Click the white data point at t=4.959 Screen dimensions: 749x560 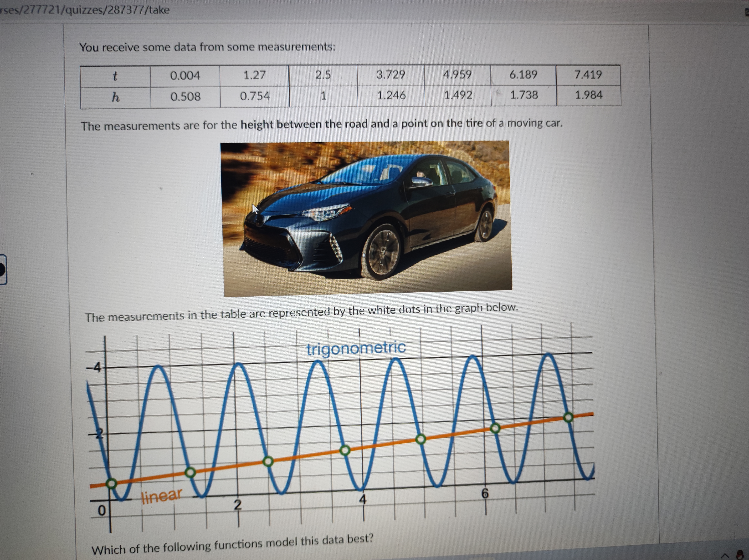coord(421,439)
